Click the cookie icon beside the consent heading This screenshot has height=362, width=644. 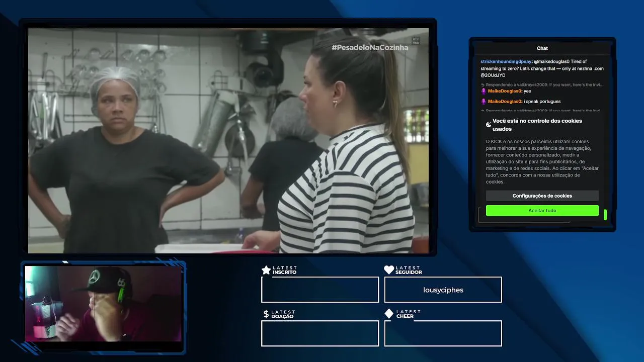(489, 125)
